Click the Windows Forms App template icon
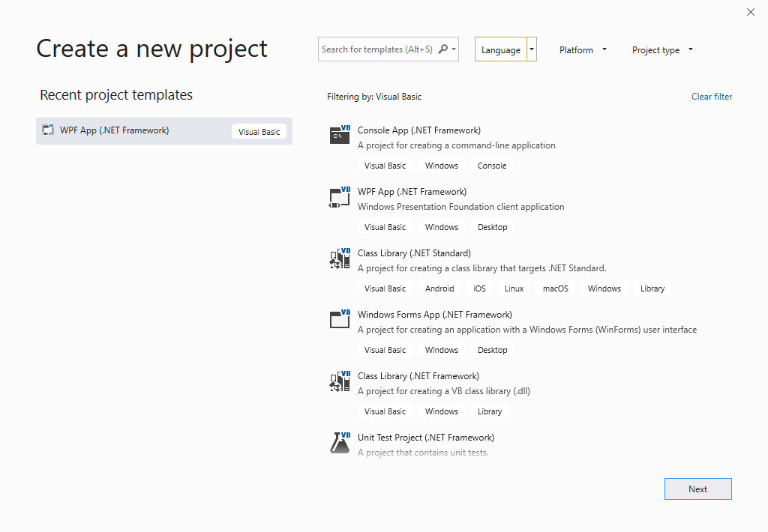The width and height of the screenshot is (768, 532). point(339,320)
